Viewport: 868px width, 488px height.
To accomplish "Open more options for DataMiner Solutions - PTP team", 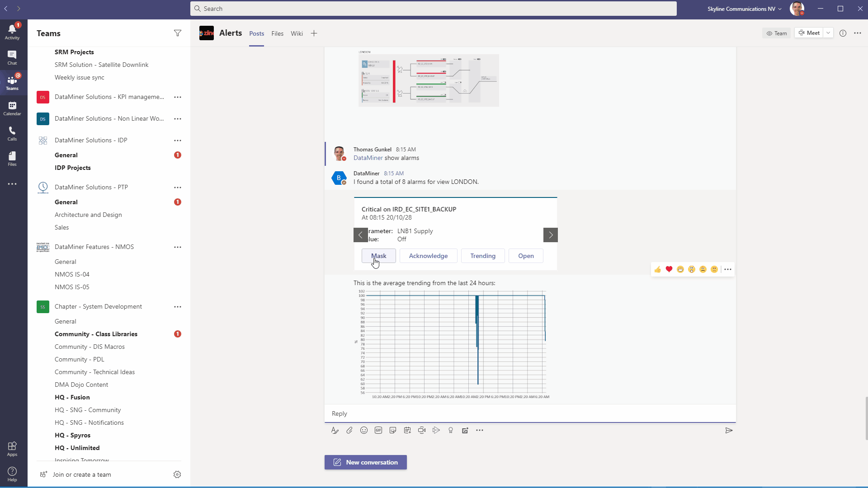I will (178, 188).
